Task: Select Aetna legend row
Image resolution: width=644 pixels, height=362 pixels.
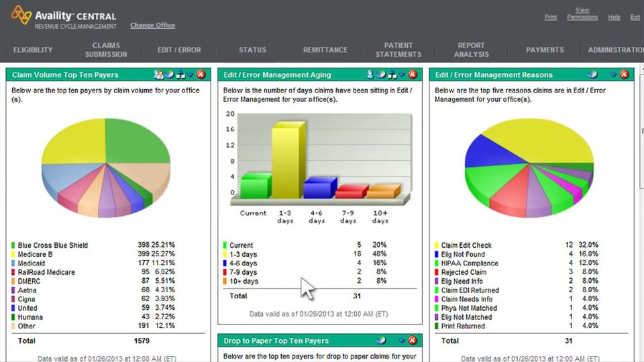Action: coord(93,290)
